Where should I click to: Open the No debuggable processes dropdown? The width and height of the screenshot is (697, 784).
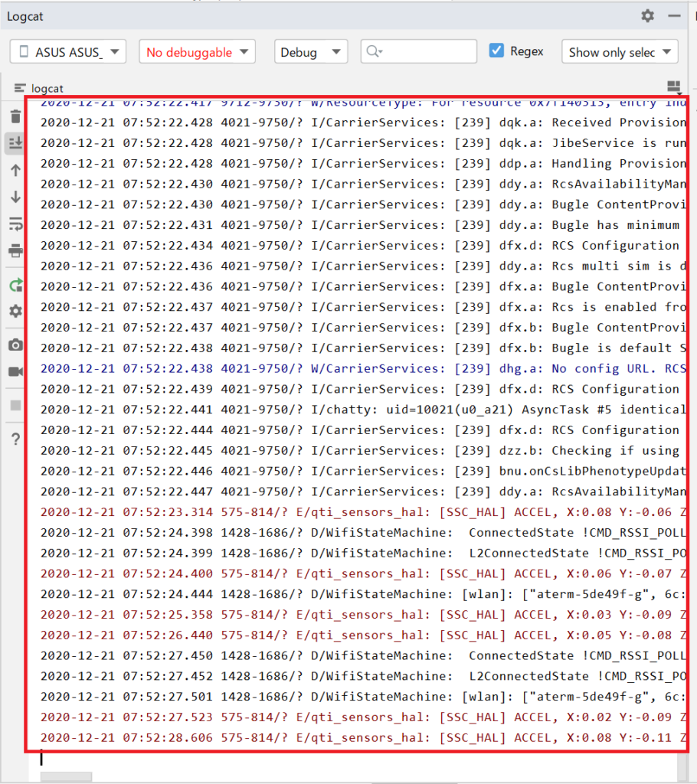197,51
